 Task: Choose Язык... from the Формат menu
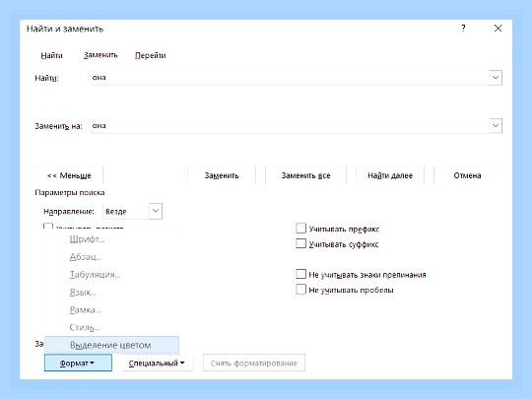click(112, 293)
